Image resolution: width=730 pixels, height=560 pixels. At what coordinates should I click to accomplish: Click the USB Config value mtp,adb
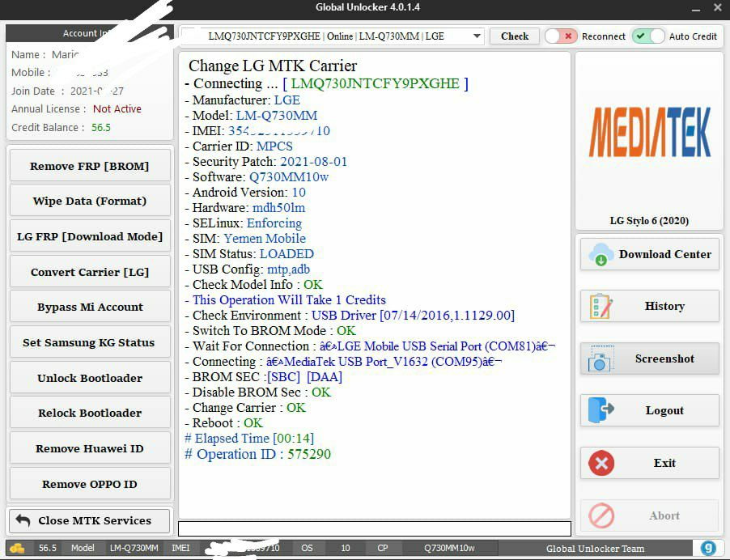coord(288,269)
